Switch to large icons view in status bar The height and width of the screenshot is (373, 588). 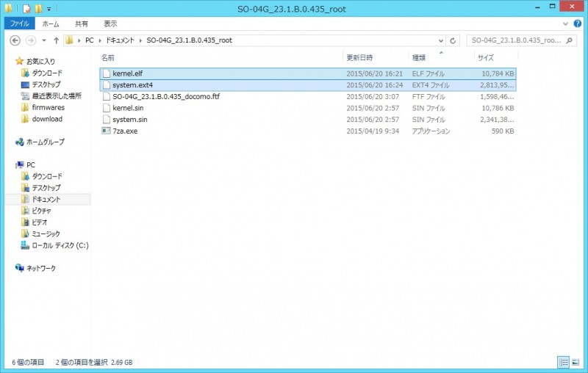575,362
